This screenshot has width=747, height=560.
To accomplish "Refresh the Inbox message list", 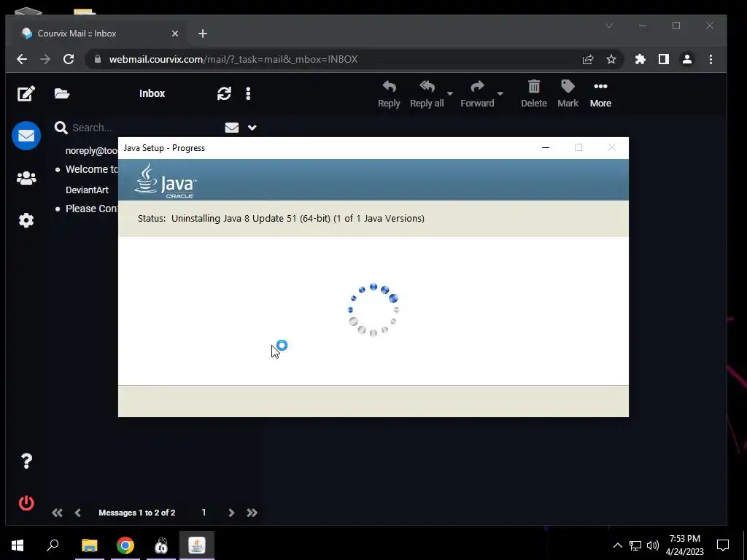I will (x=224, y=93).
